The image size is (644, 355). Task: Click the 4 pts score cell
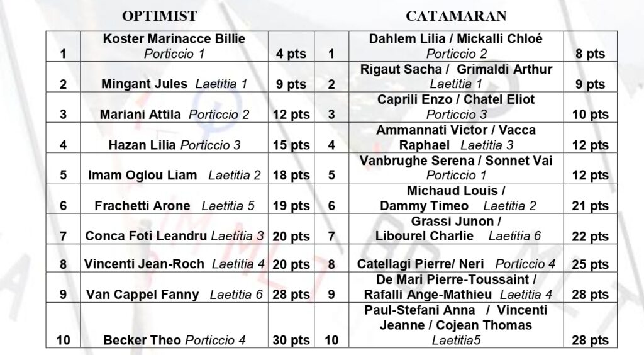click(x=291, y=47)
